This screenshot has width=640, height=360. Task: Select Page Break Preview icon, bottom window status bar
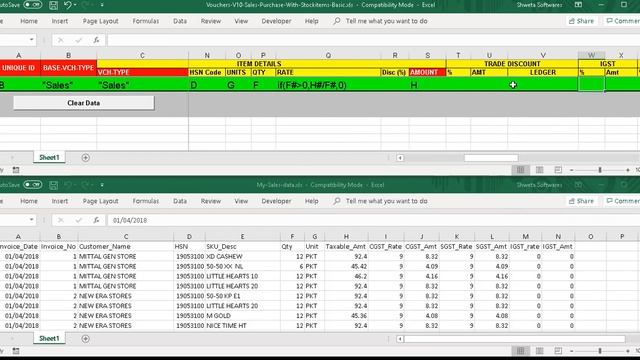558,351
